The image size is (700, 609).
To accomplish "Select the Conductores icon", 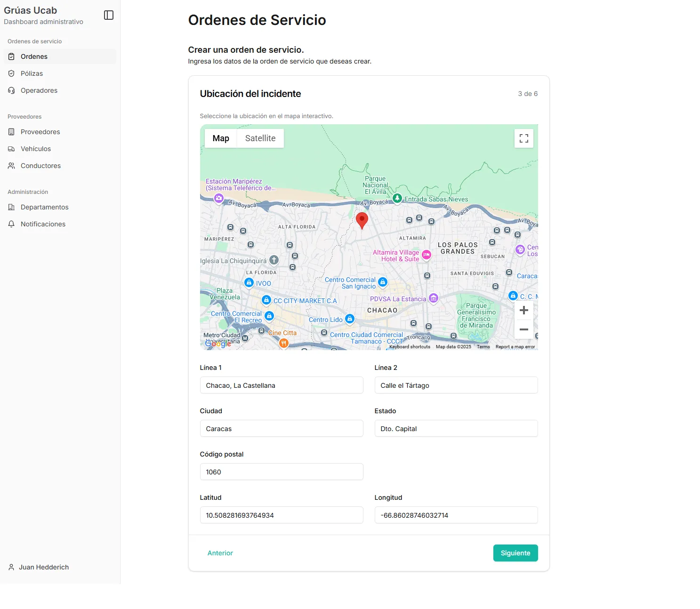I will coord(11,165).
